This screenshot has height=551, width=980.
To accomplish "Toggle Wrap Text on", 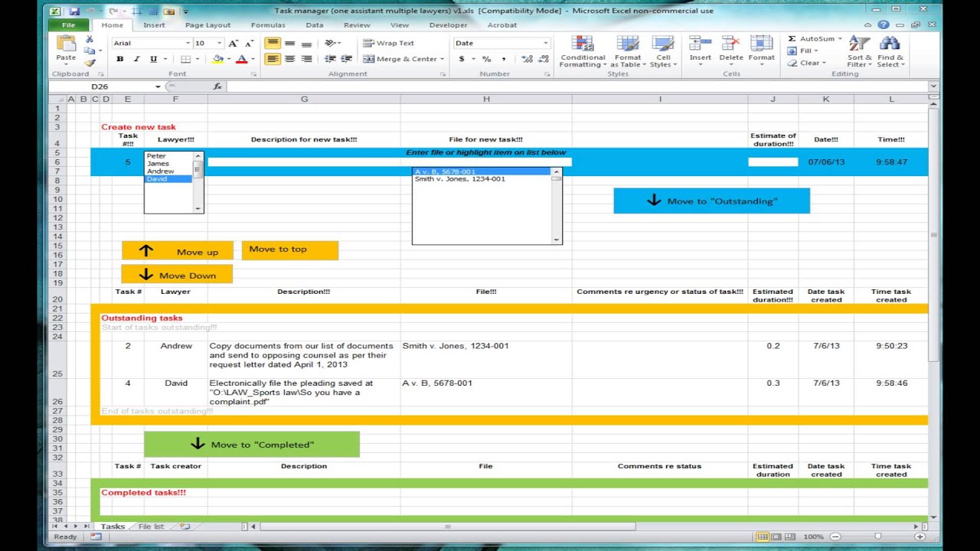I will point(388,44).
